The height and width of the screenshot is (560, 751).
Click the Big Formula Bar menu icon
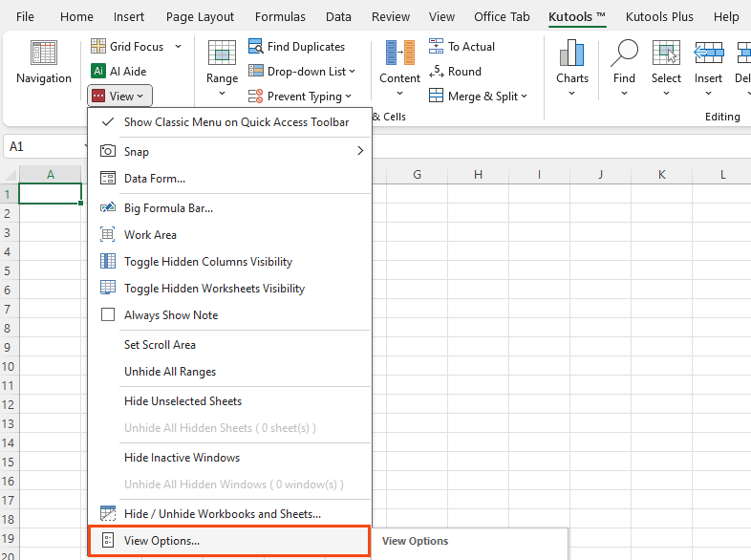(x=108, y=208)
